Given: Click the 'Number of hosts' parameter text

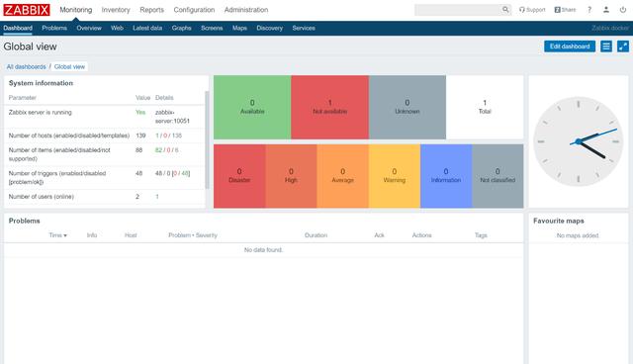Looking at the screenshot, I should pos(69,136).
